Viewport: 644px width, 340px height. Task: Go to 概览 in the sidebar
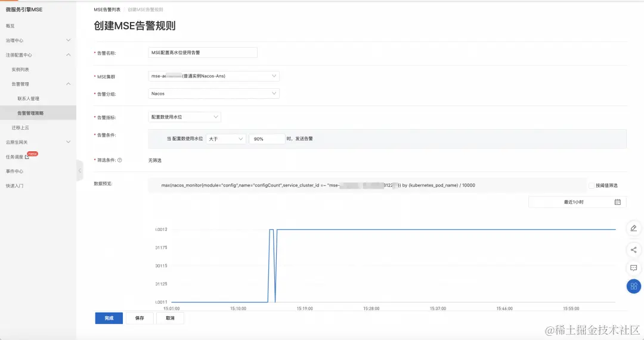point(10,26)
